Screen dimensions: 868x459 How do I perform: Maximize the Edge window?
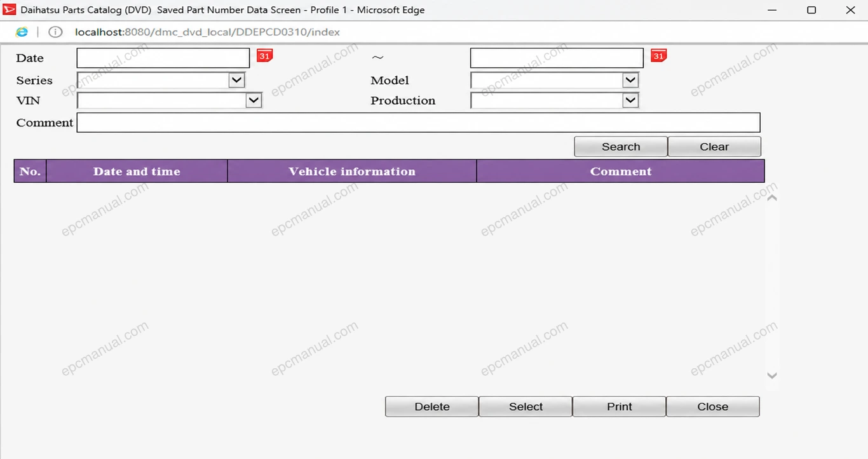811,10
